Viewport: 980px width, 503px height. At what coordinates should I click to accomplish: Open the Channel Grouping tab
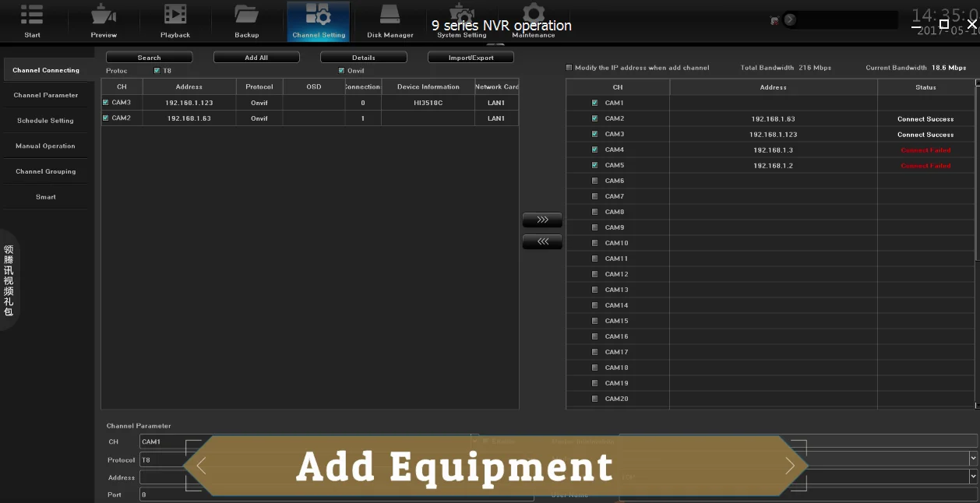(x=46, y=171)
